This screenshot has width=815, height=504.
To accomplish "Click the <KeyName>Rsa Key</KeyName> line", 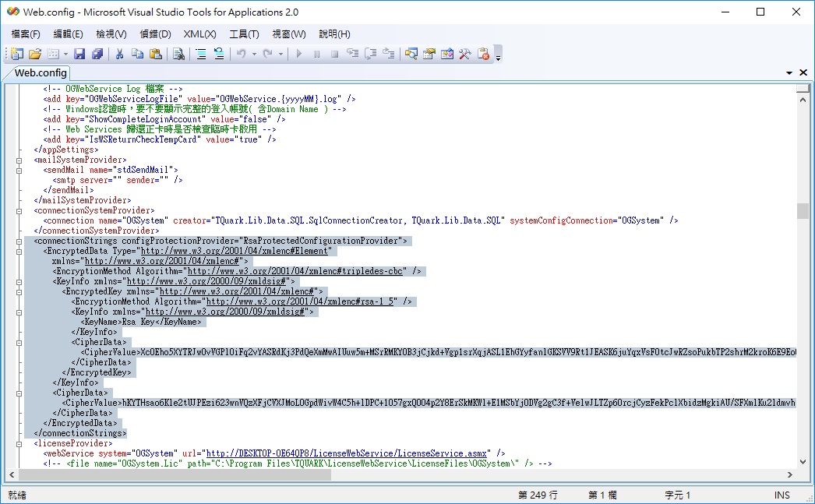I will (141, 322).
